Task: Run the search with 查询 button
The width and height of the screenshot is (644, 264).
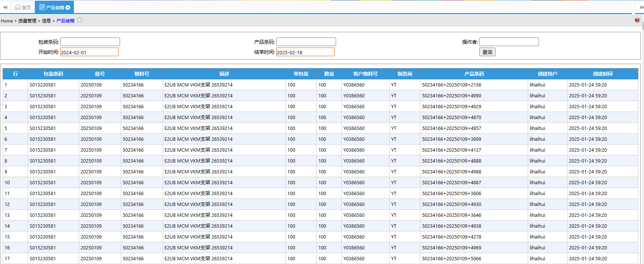Action: [487, 52]
